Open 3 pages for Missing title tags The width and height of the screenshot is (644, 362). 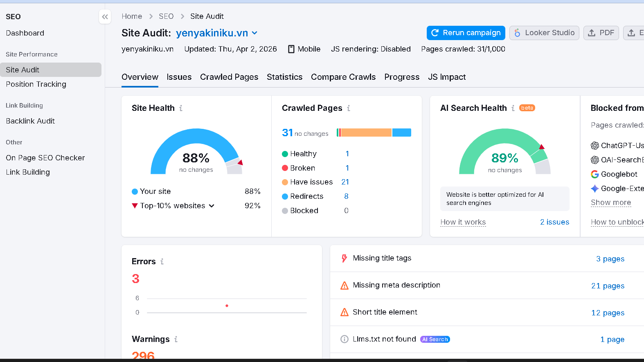(x=610, y=259)
